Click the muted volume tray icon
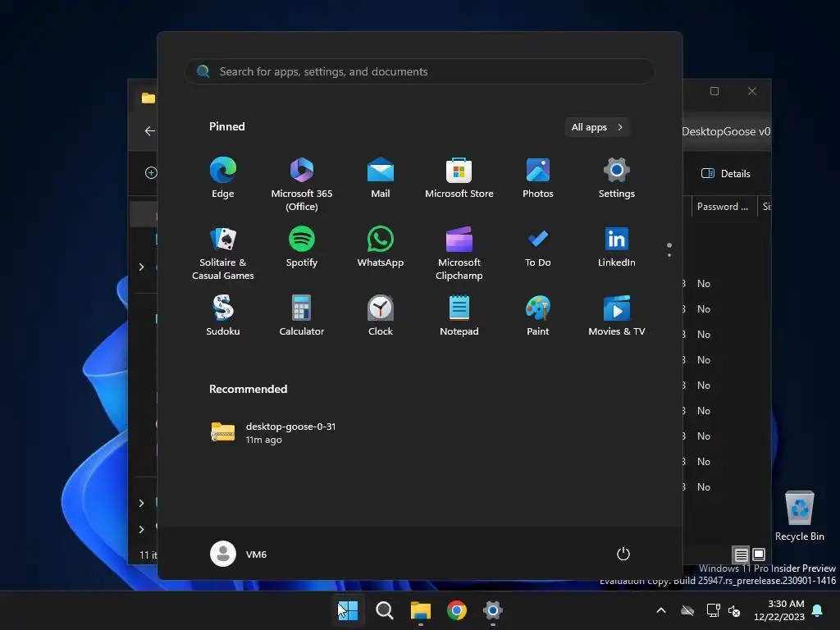This screenshot has height=630, width=840. (x=734, y=610)
